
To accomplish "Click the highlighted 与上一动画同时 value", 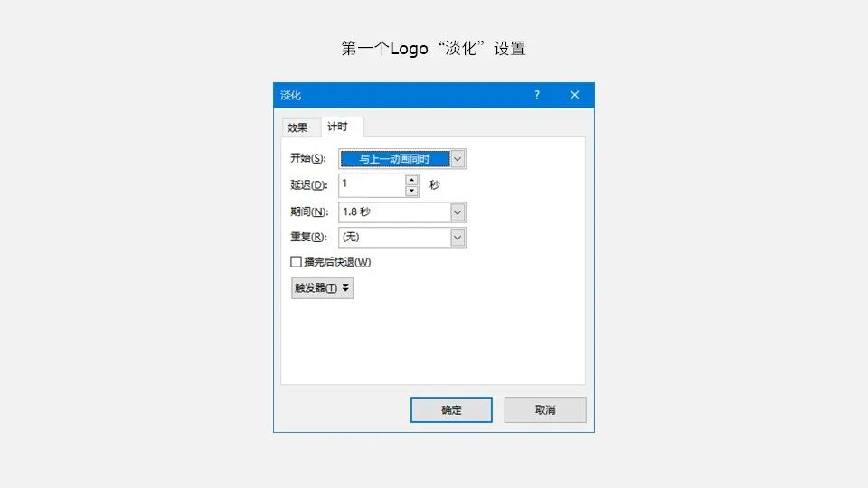I will (395, 159).
